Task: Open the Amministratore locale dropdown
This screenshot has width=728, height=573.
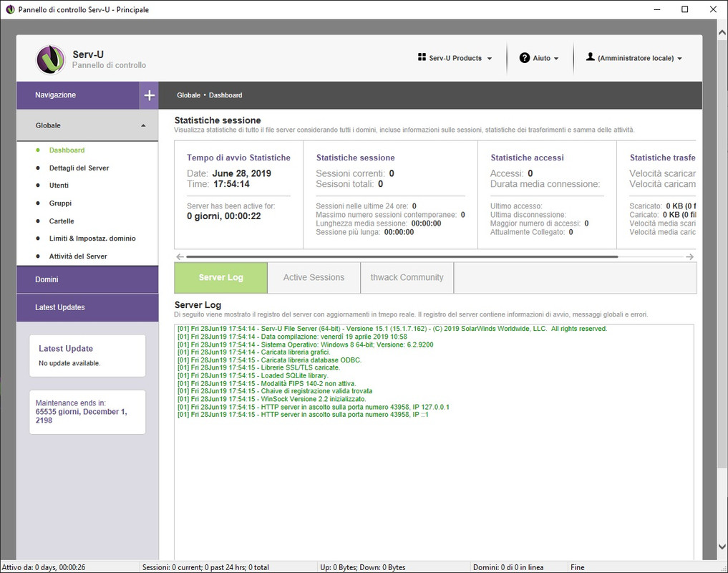Action: [634, 58]
